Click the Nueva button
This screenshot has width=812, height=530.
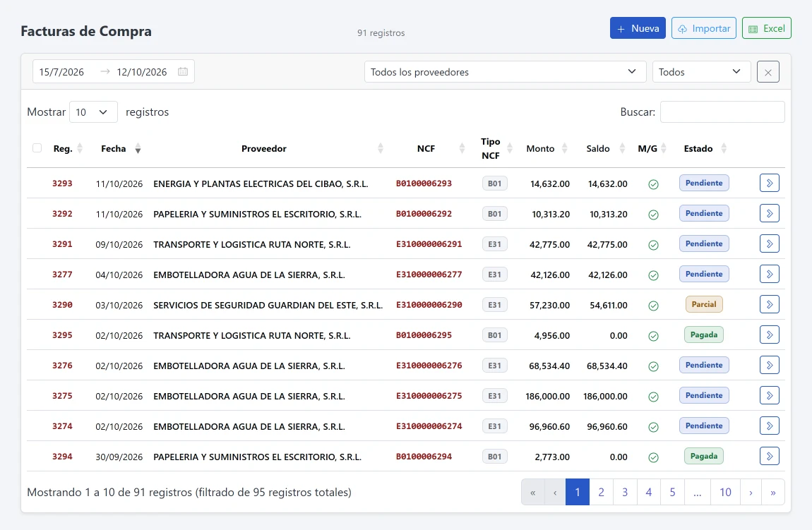tap(638, 28)
